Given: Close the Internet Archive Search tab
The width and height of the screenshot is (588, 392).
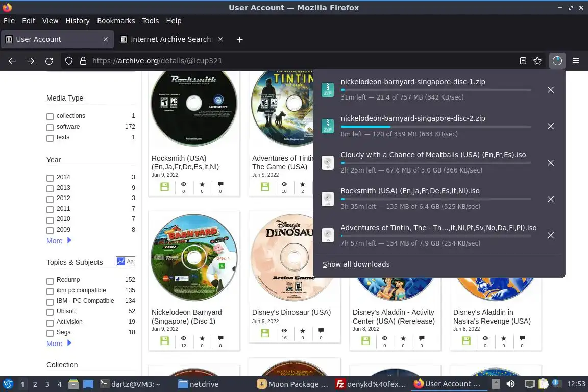Looking at the screenshot, I should 220,39.
